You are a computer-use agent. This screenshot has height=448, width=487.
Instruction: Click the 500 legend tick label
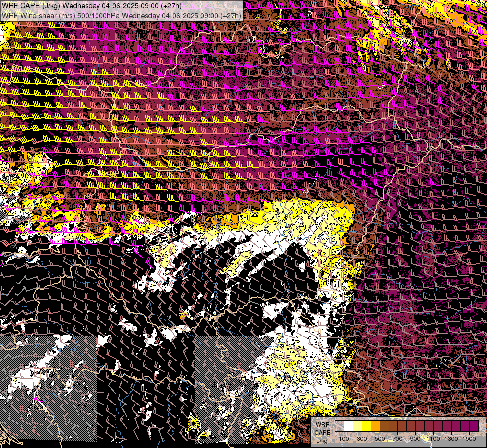tap(380, 439)
